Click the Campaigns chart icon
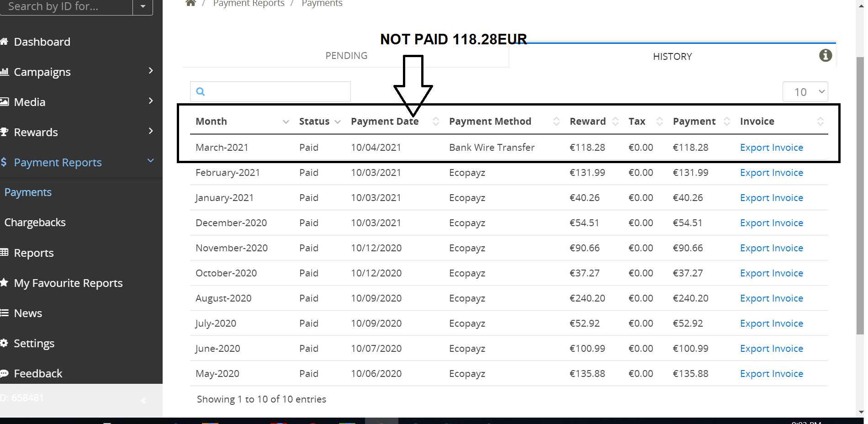 click(x=4, y=72)
